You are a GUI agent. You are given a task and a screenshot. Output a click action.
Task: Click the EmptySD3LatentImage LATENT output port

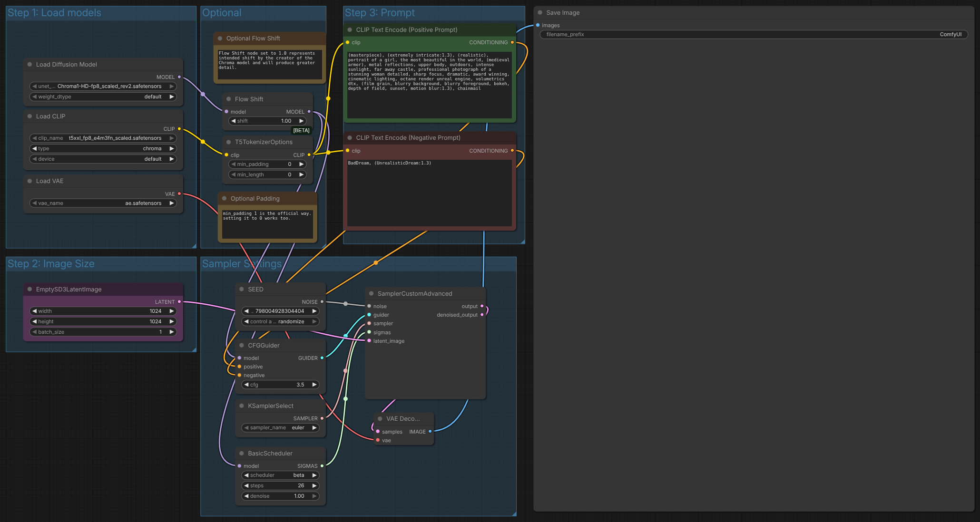click(179, 302)
